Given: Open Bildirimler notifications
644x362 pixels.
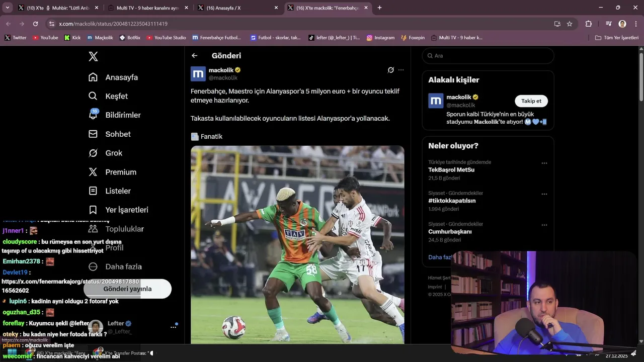Looking at the screenshot, I should 115,115.
